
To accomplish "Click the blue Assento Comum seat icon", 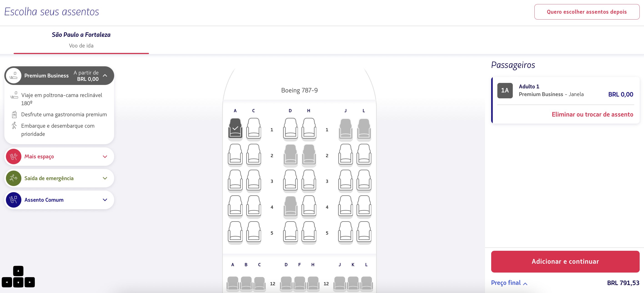I will tap(13, 200).
